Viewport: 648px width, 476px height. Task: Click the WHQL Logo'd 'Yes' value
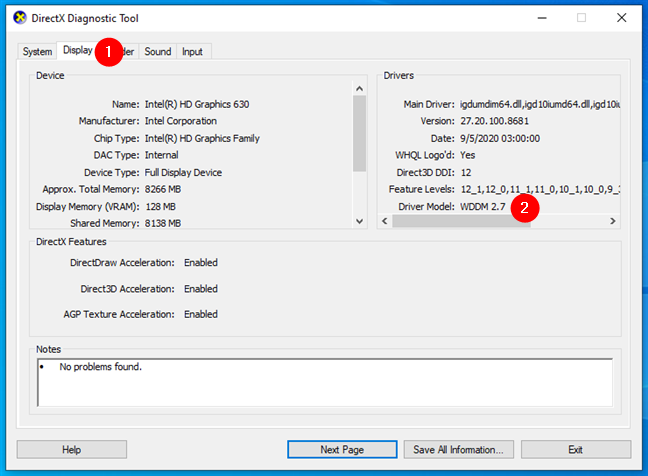tap(467, 155)
